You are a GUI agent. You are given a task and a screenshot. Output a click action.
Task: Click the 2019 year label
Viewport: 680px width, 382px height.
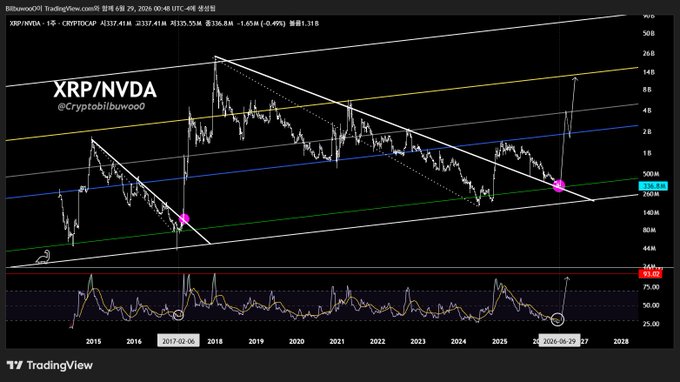tap(256, 342)
